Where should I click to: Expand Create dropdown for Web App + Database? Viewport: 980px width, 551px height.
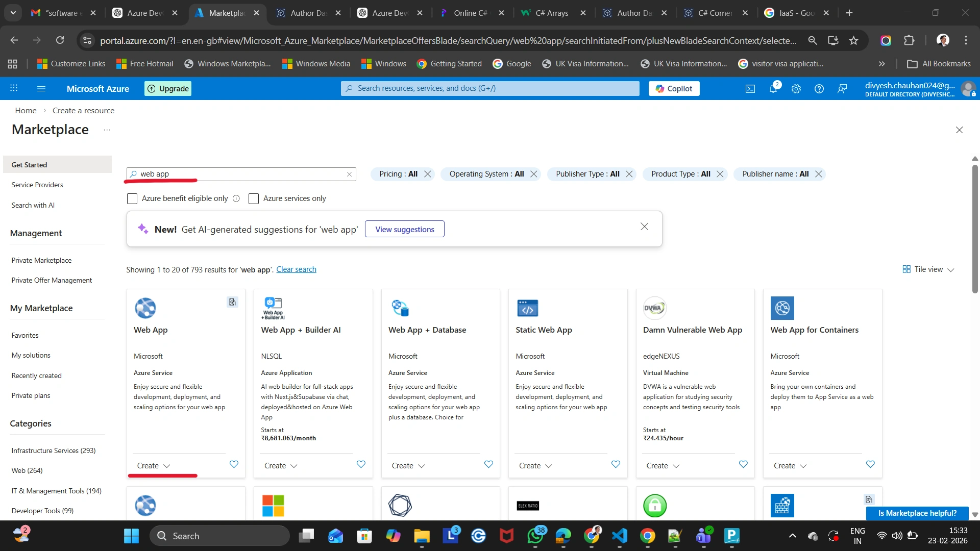pos(408,466)
